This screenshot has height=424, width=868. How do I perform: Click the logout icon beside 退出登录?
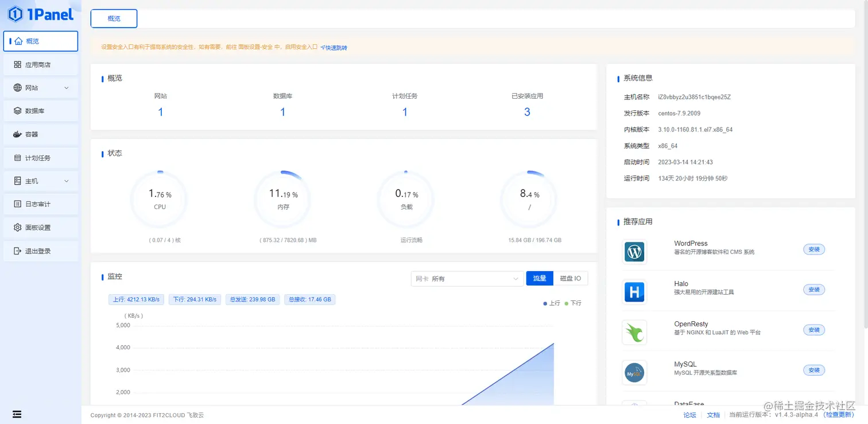(17, 251)
